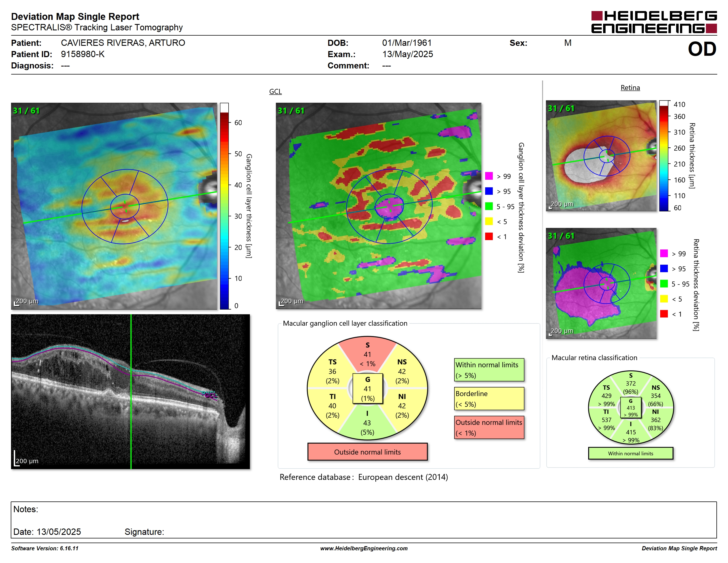Click the yellow < 5 GCL legend swatch
The height and width of the screenshot is (563, 728).
coord(489,221)
